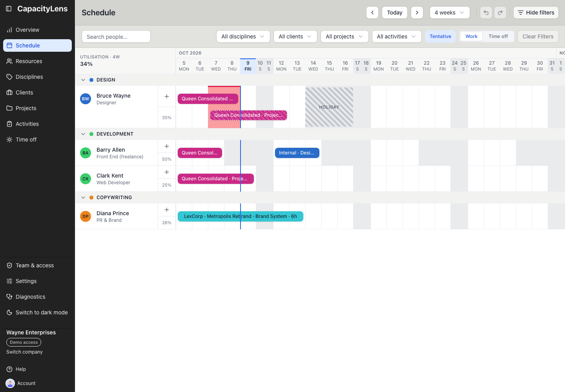Screen dimensions: 565x392
Task: Jump to Today
Action: (x=395, y=13)
